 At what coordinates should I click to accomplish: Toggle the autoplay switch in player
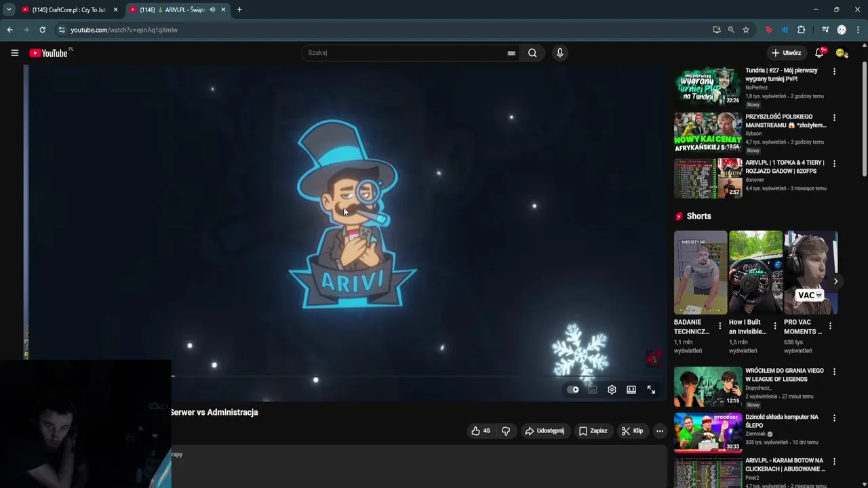[573, 390]
